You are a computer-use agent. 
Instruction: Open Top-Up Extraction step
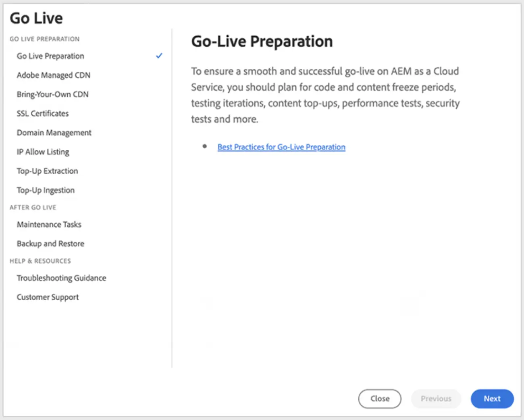(47, 171)
